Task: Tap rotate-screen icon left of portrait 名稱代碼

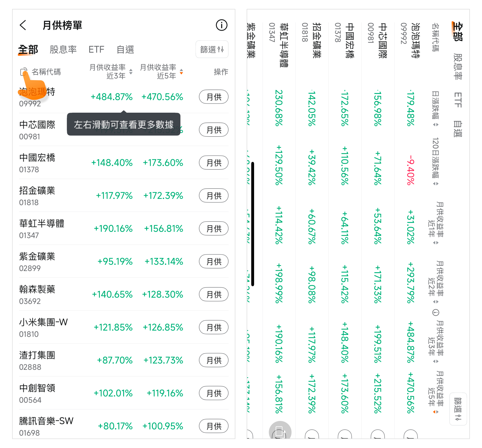Action: [23, 72]
